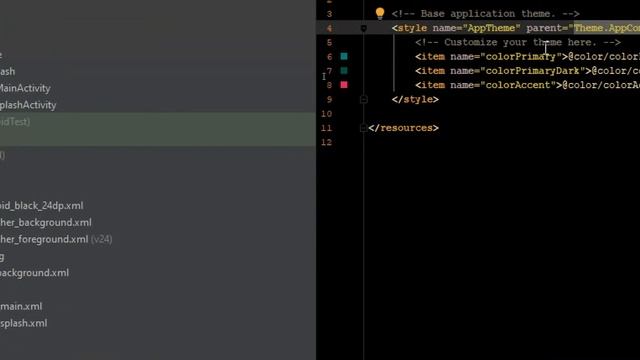Open the layout file ending in main.xml
Image resolution: width=640 pixels, height=360 pixels.
pyautogui.click(x=21, y=306)
